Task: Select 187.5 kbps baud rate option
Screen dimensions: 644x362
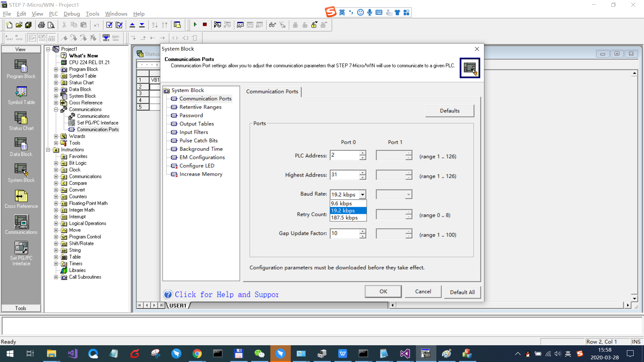Action: [x=348, y=218]
